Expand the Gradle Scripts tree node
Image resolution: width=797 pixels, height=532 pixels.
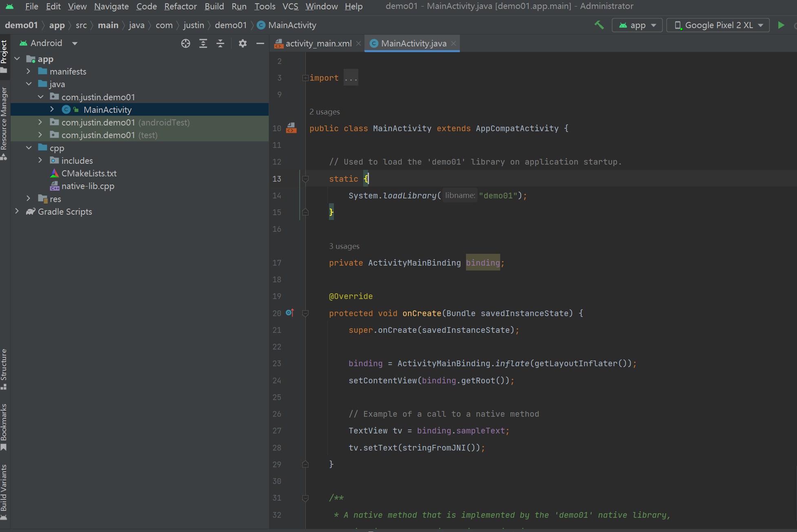pyautogui.click(x=17, y=211)
